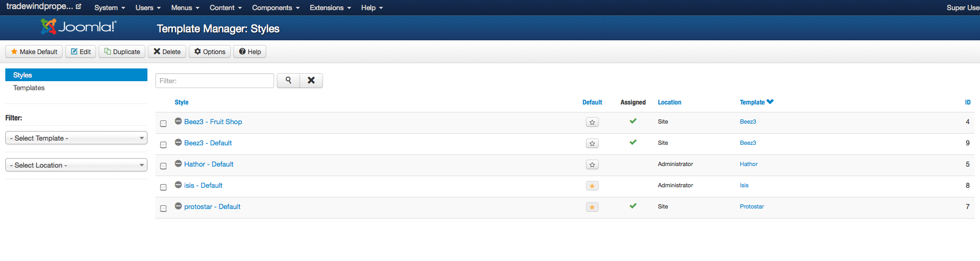Open the Select Location dropdown
The height and width of the screenshot is (261, 980).
coord(76,165)
